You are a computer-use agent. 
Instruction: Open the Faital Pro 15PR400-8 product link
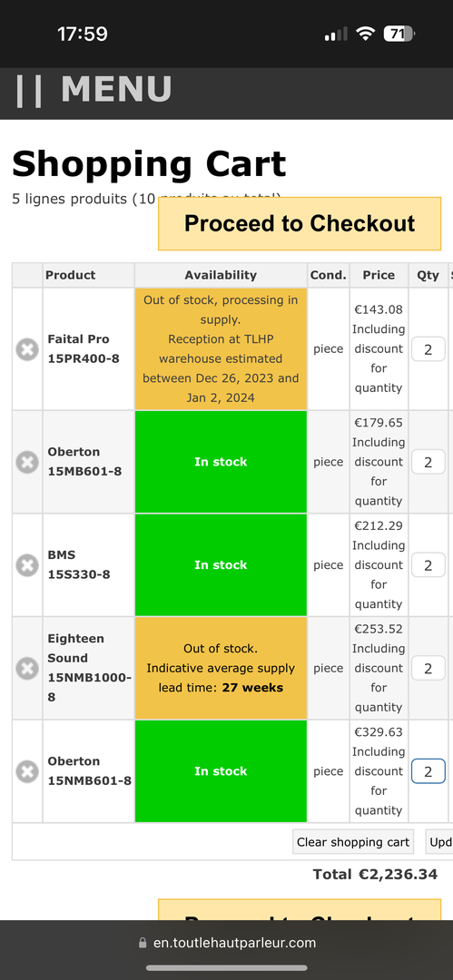click(84, 348)
